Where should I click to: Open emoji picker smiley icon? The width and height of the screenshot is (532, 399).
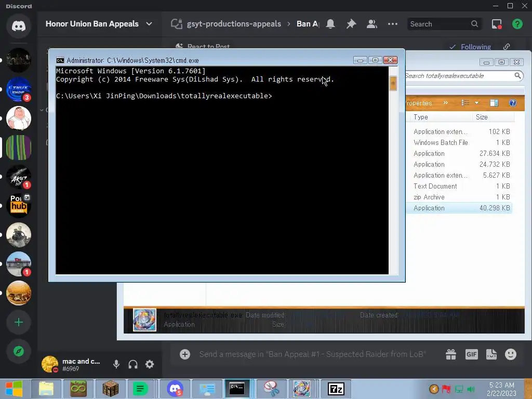[x=511, y=354]
